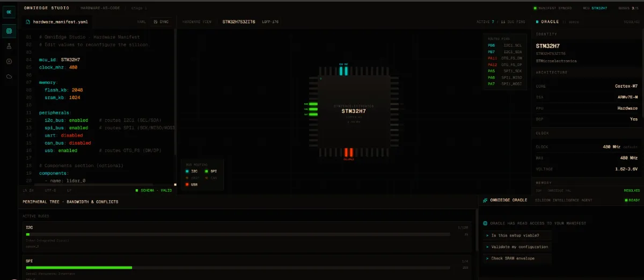Screen dimensions: 644x280
Task: Click the SCHEMA · VALID status indicator
Action: [x=153, y=190]
